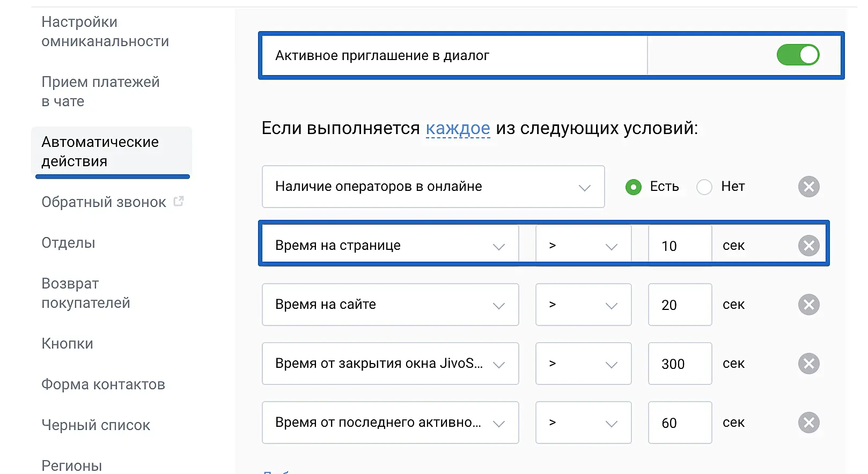Toggle 'Активное приглашение в диалог' switch off
This screenshot has width=868, height=474.
click(798, 55)
